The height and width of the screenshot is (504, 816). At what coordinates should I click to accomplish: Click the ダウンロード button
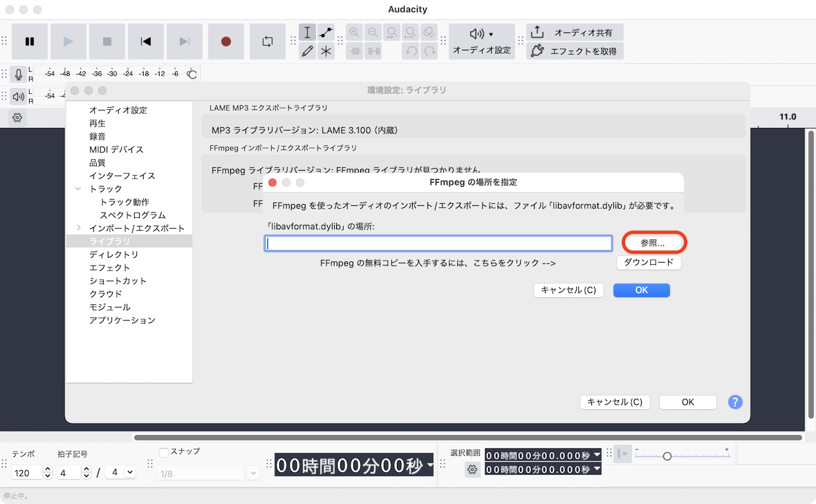[649, 263]
